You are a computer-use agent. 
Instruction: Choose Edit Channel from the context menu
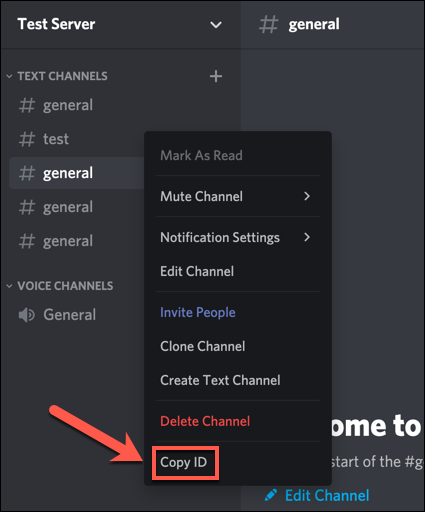click(x=238, y=271)
